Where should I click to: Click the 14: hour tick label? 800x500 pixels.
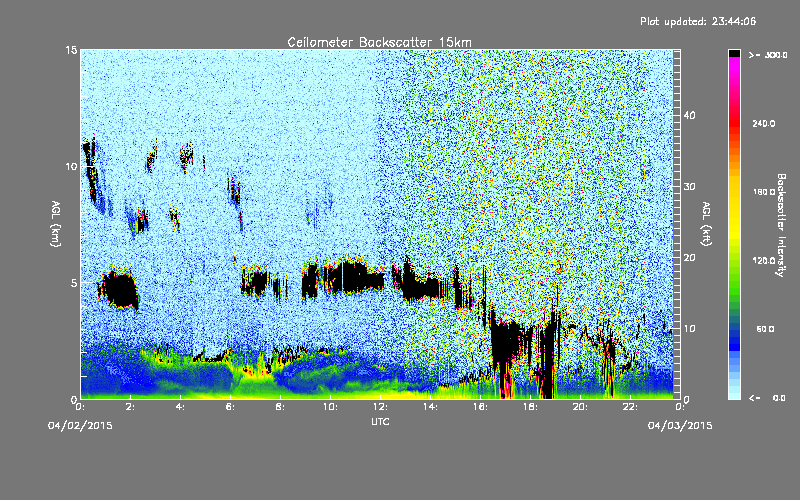(430, 407)
